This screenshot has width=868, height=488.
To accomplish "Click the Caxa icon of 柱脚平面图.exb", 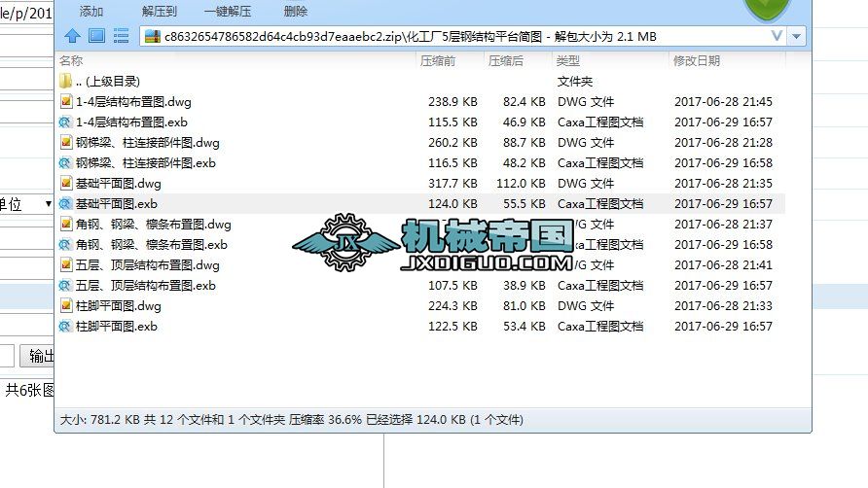I will (65, 327).
